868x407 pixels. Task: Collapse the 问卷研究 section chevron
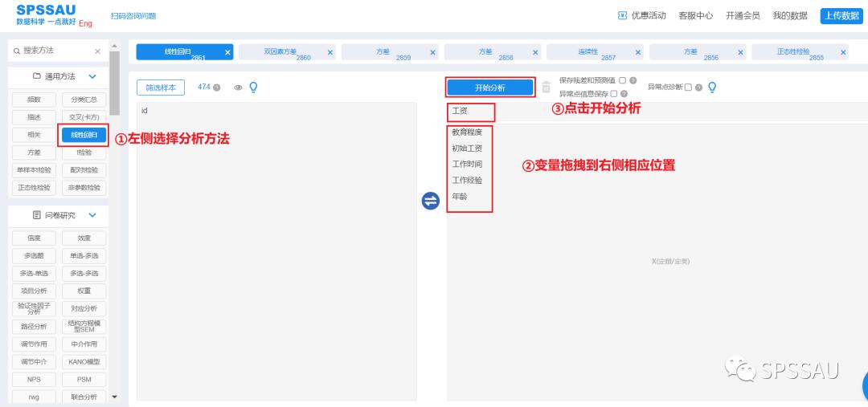coord(92,215)
